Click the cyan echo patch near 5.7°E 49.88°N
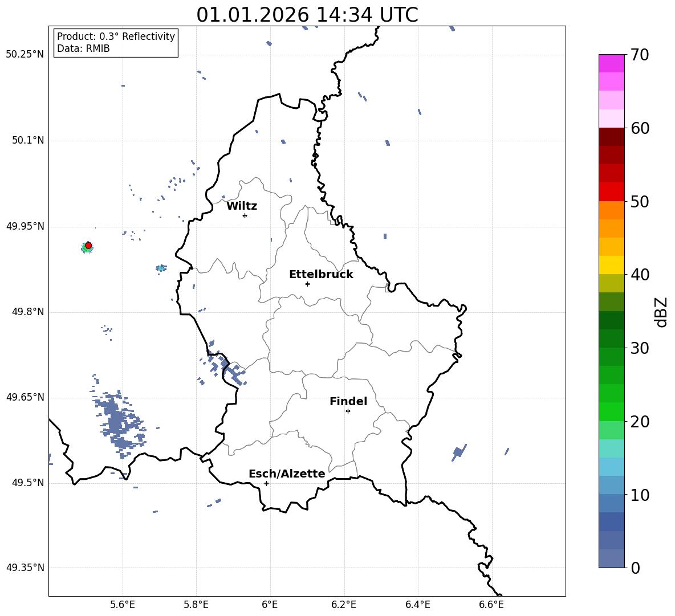Screen dimensions: 675x616 tap(161, 268)
